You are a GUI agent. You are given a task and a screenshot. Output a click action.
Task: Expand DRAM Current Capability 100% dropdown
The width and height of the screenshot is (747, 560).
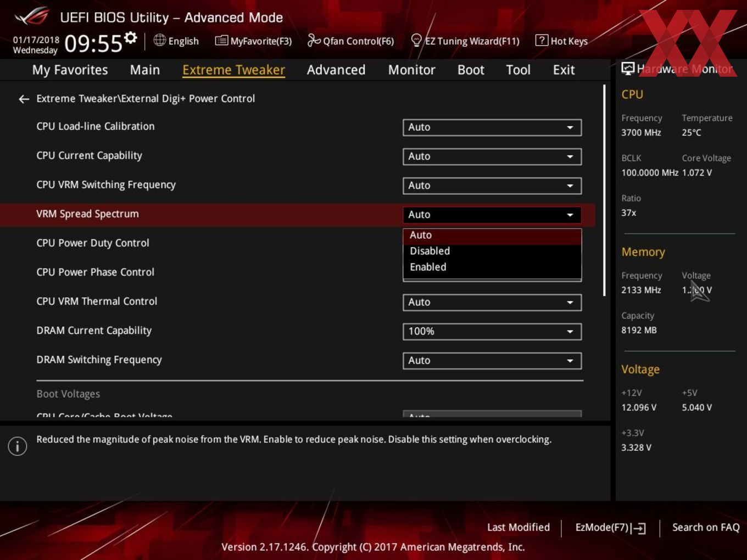point(492,331)
